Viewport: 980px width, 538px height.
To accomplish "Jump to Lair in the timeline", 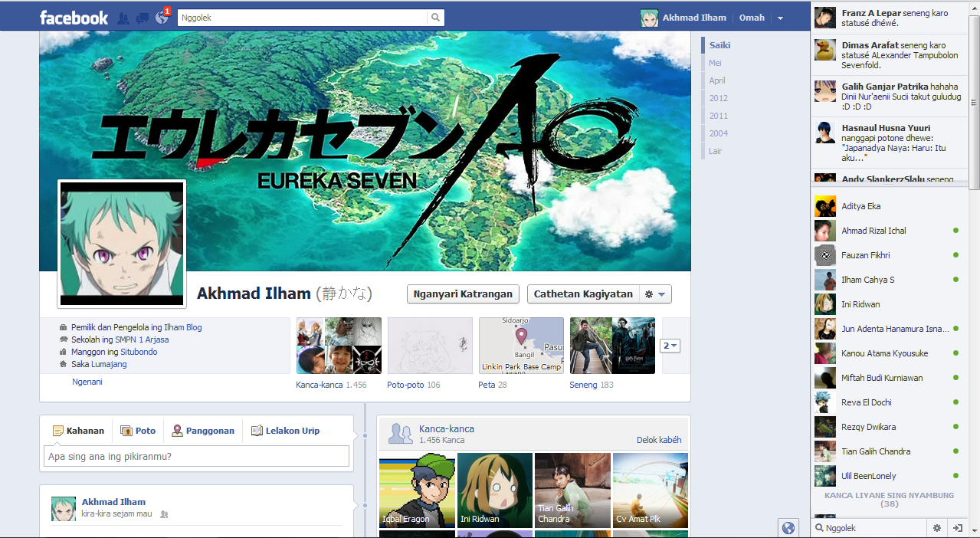I will click(715, 151).
